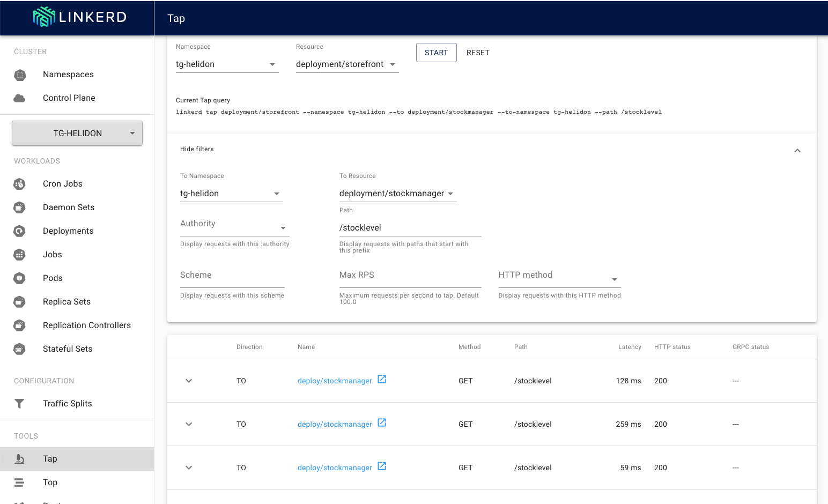Viewport: 828px width, 504px height.
Task: Click the Linkerd logo icon
Action: (44, 17)
